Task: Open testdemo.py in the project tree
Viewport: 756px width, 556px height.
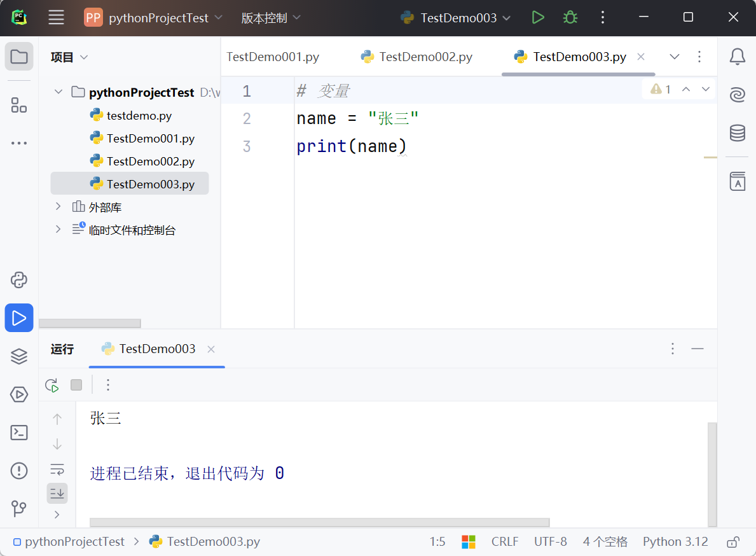Action: point(130,115)
